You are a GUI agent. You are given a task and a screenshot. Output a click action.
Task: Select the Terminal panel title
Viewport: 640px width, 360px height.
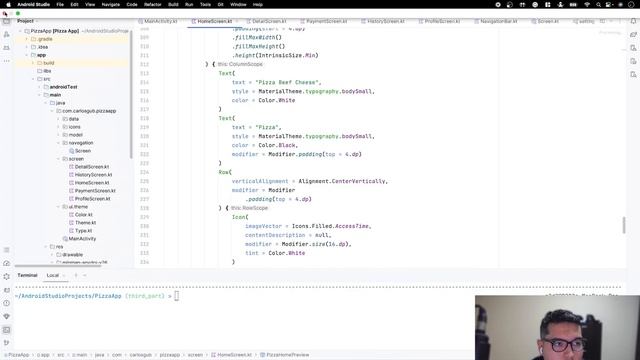27,276
